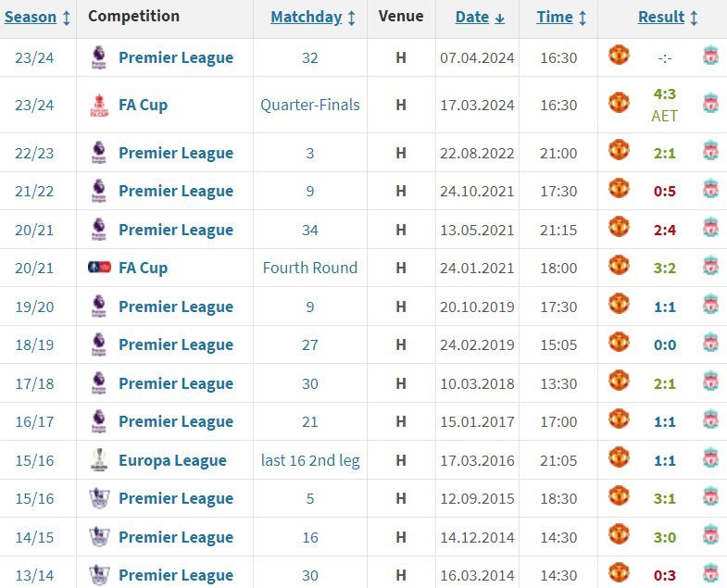Image resolution: width=727 pixels, height=588 pixels.
Task: Open Quarter-Finals matchday link
Action: 309,105
